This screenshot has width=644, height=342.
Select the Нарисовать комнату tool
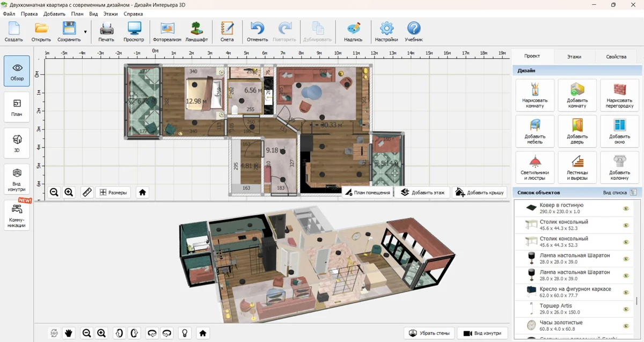pyautogui.click(x=535, y=95)
